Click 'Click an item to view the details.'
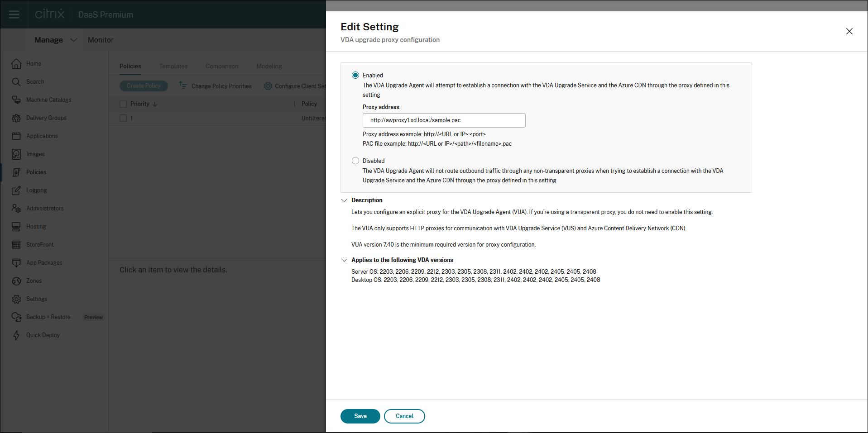The height and width of the screenshot is (433, 868). tap(173, 270)
